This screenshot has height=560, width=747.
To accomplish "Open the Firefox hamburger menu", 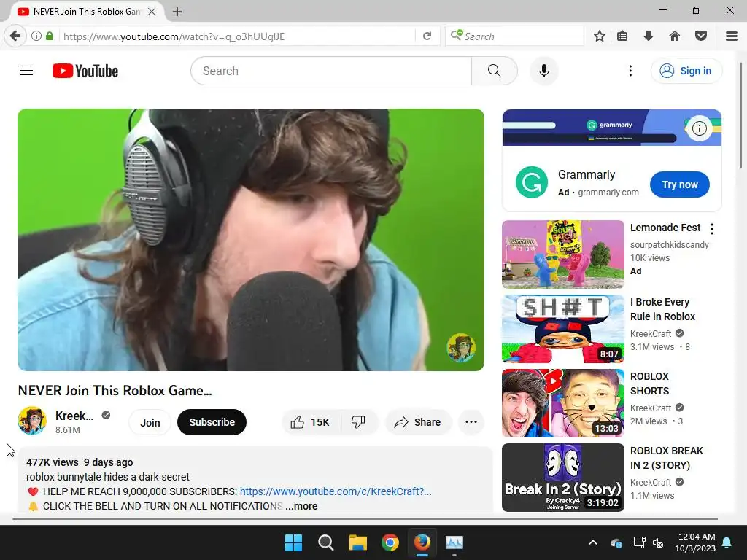I will [731, 36].
